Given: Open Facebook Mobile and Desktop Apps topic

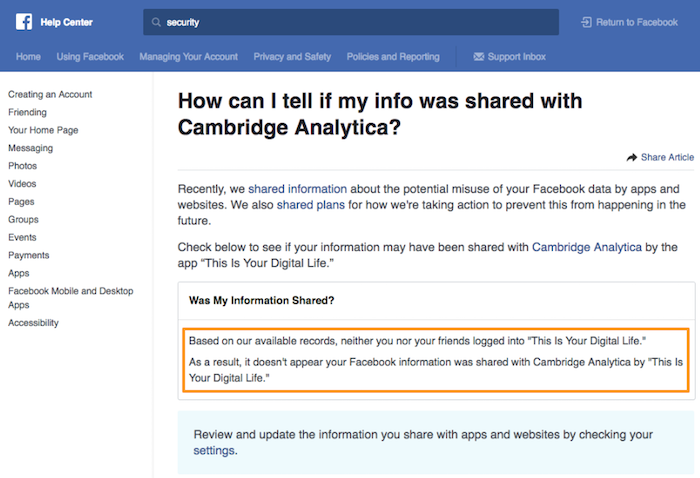Looking at the screenshot, I should click(x=71, y=298).
